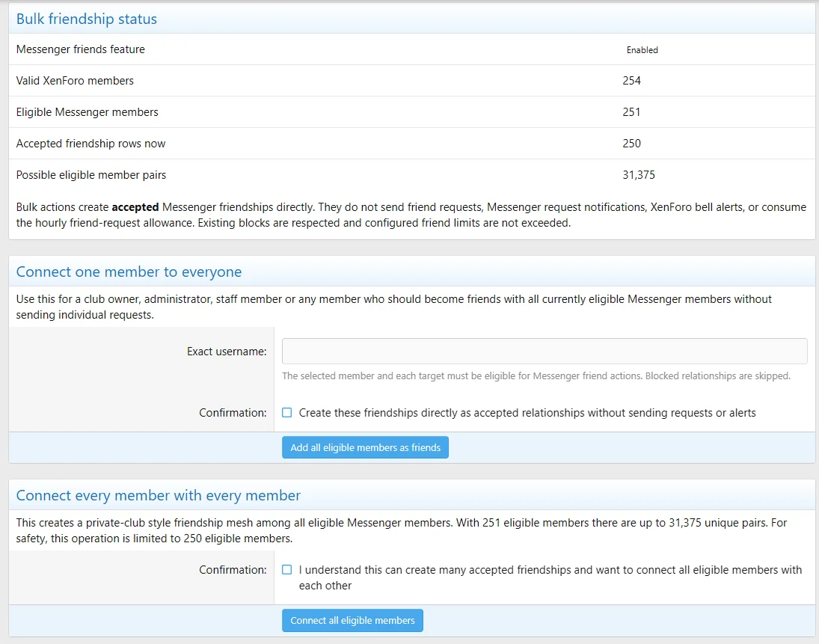The height and width of the screenshot is (644, 819).
Task: Click the Connect one member to everyone heading
Action: point(129,272)
